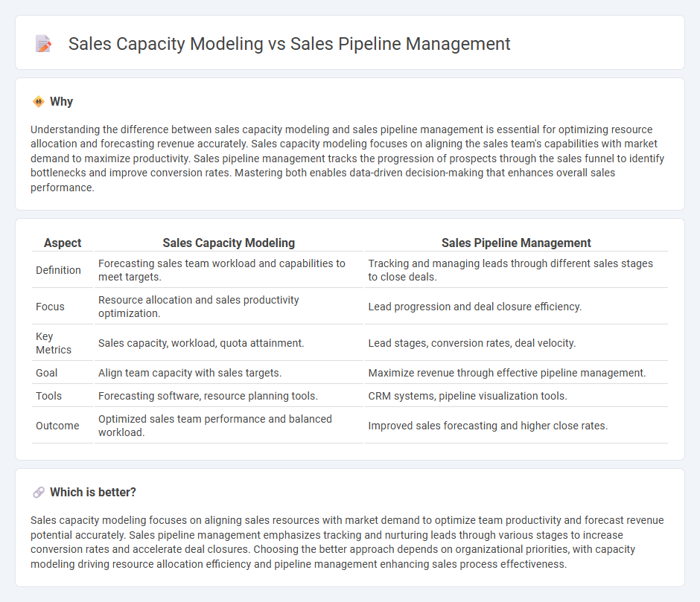This screenshot has width=700, height=602.
Task: Click cell 'Tracking and managing leads through different sales stages'
Action: [516, 270]
